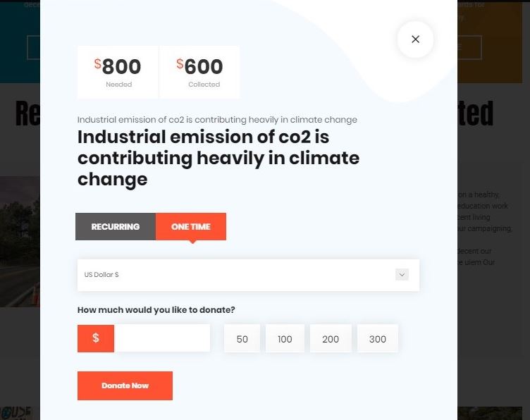Viewport: 530px width, 420px height.
Task: Choose the 50 preset amount
Action: 242,338
